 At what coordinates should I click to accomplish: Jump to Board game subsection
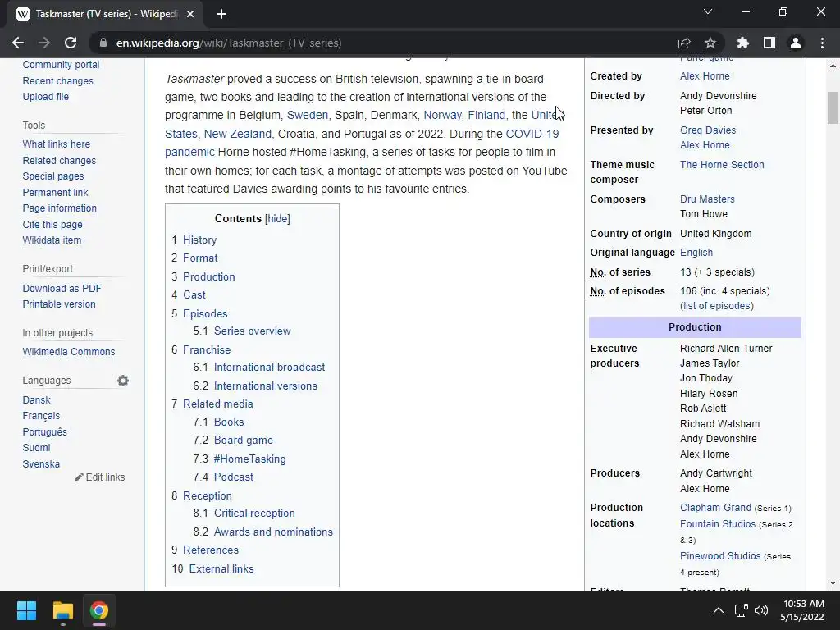tap(243, 441)
